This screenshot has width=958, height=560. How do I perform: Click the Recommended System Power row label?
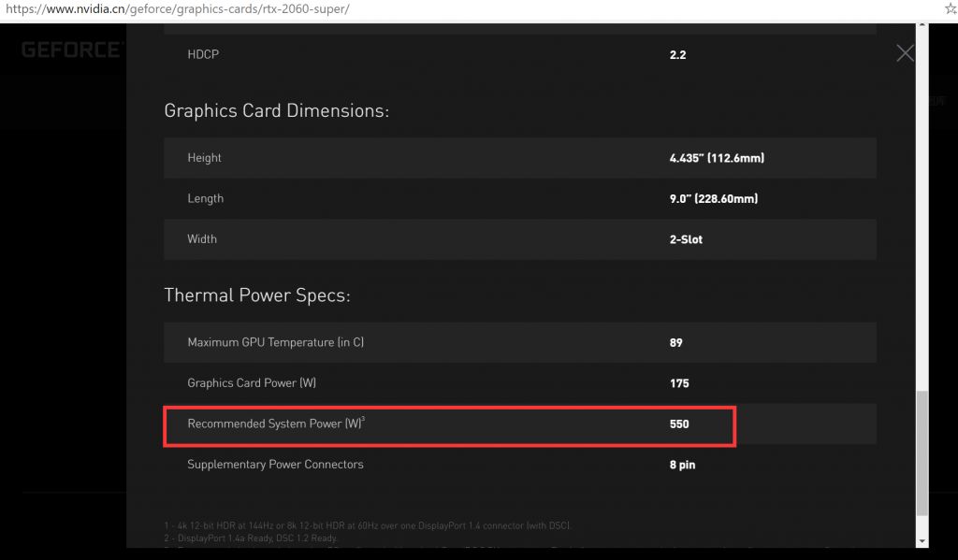pos(276,424)
